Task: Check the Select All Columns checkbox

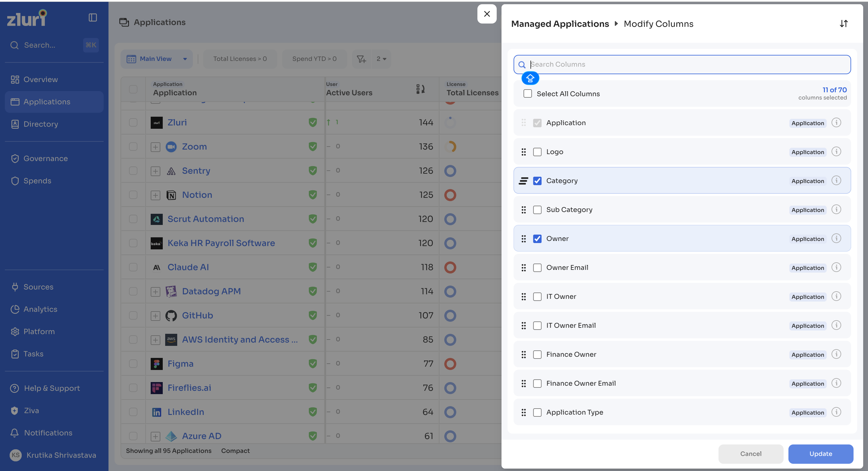Action: 527,94
